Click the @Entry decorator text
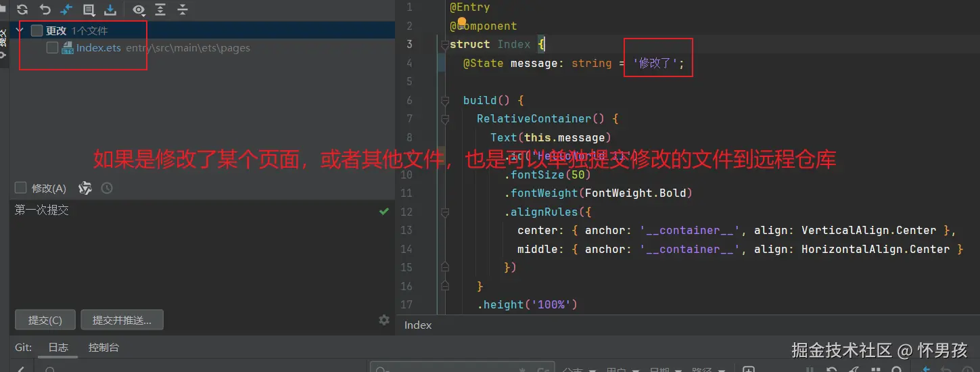This screenshot has height=372, width=980. coord(470,7)
